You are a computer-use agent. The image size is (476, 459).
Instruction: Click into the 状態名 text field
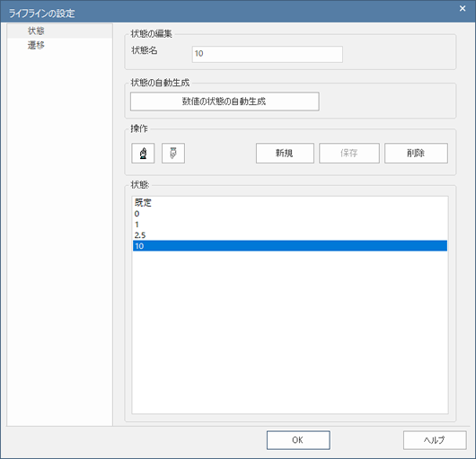tap(267, 54)
